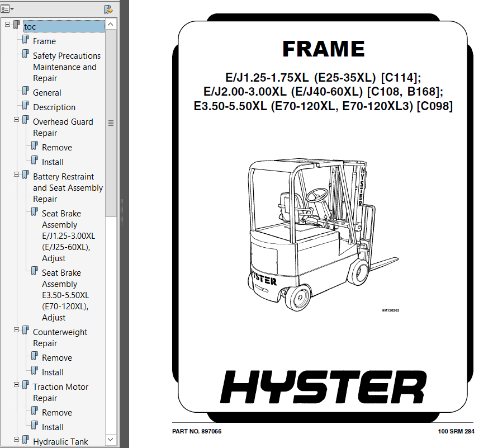Click the bookmark icon beside Counterweight Repair

pos(26,331)
